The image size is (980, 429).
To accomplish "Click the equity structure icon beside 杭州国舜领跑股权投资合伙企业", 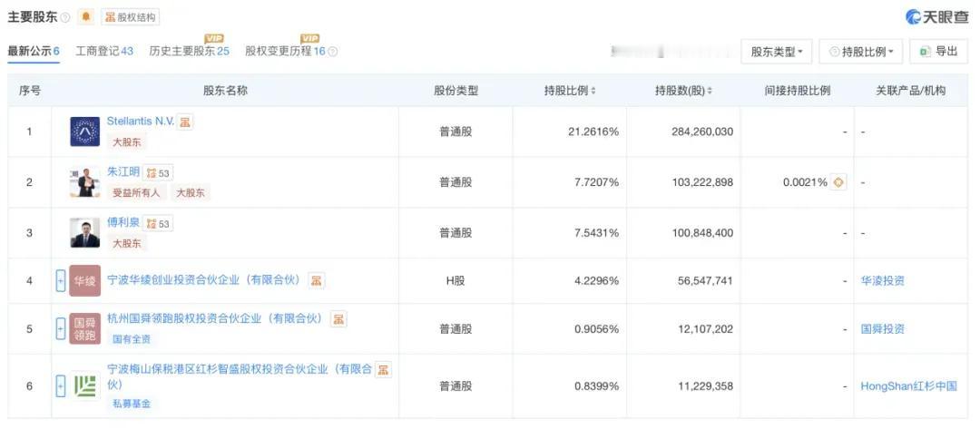I will [x=338, y=319].
